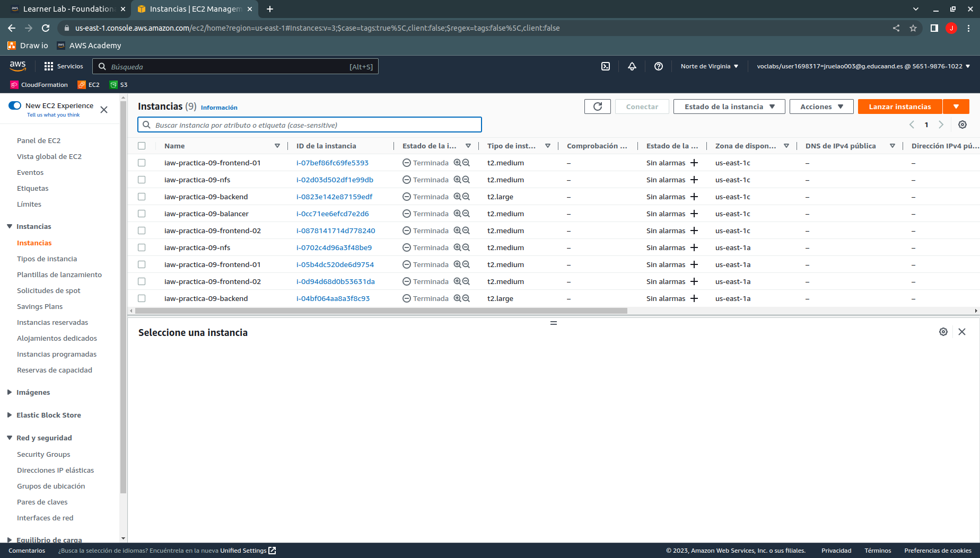Refresh the instances list

click(598, 107)
